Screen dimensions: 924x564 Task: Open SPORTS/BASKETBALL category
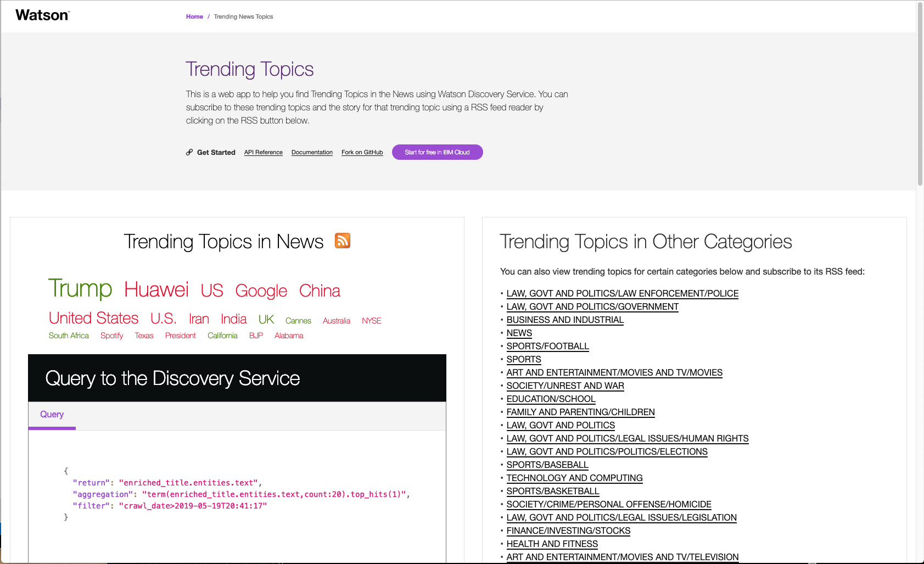point(553,492)
